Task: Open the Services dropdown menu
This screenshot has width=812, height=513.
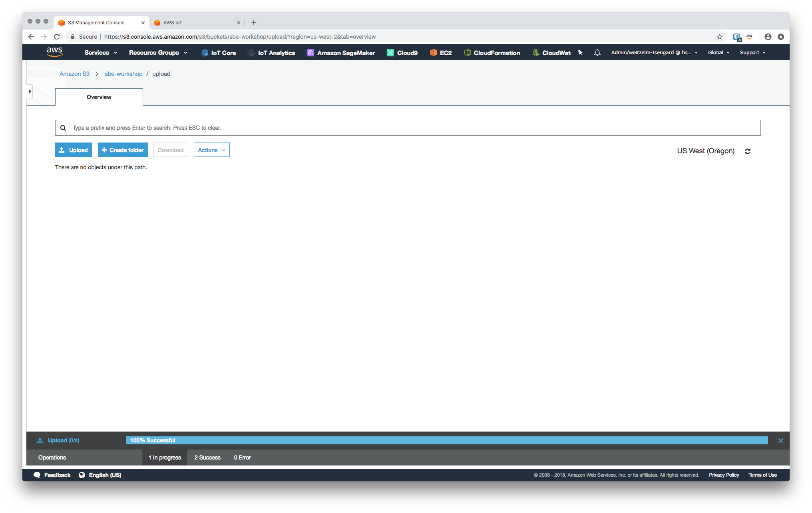Action: pos(101,53)
